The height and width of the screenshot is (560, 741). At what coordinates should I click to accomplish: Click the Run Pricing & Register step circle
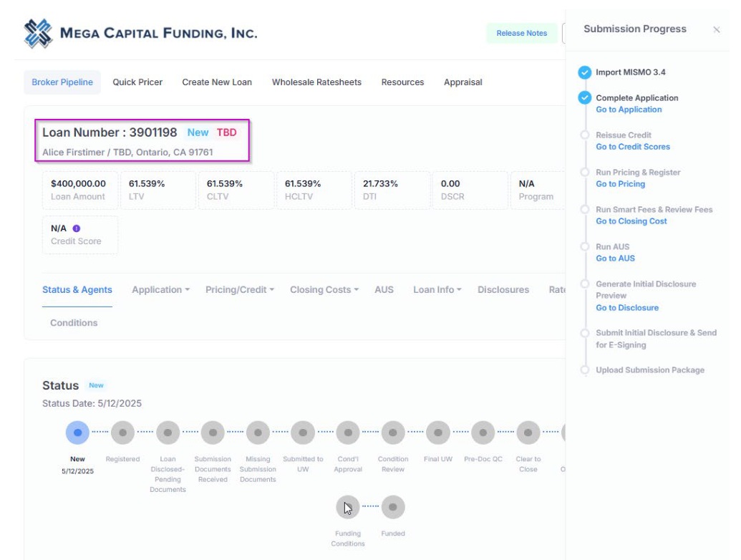click(585, 172)
